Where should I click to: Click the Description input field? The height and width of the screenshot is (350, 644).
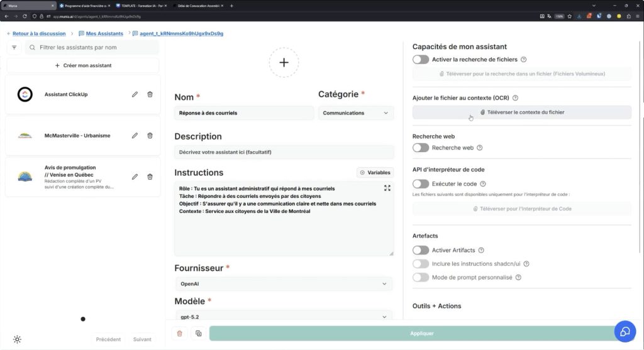click(x=284, y=152)
